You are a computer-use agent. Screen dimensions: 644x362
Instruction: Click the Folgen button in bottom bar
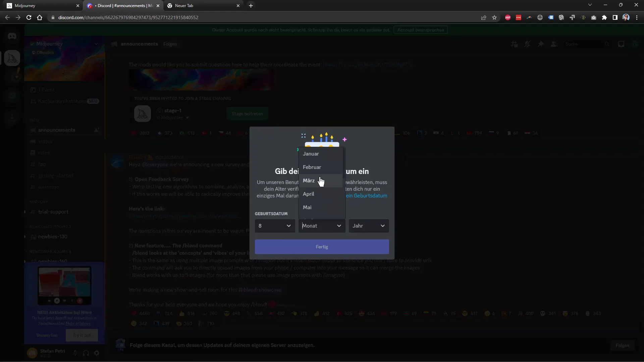click(x=622, y=345)
